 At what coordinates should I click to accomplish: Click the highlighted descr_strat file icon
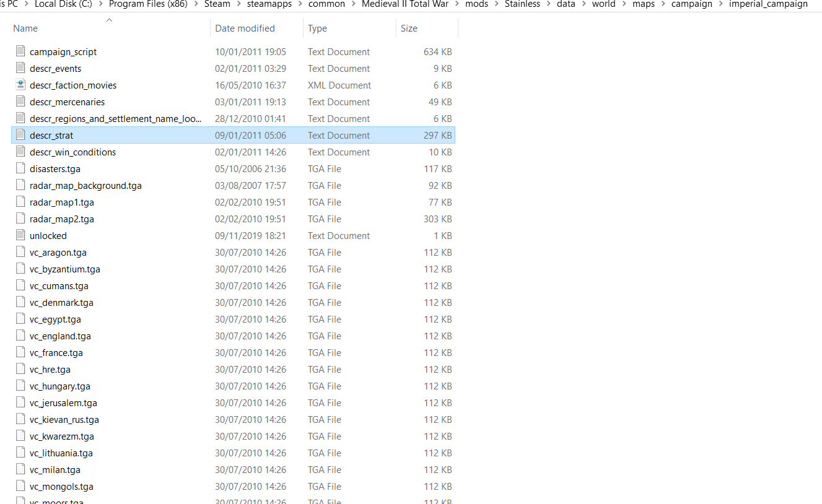pos(20,135)
